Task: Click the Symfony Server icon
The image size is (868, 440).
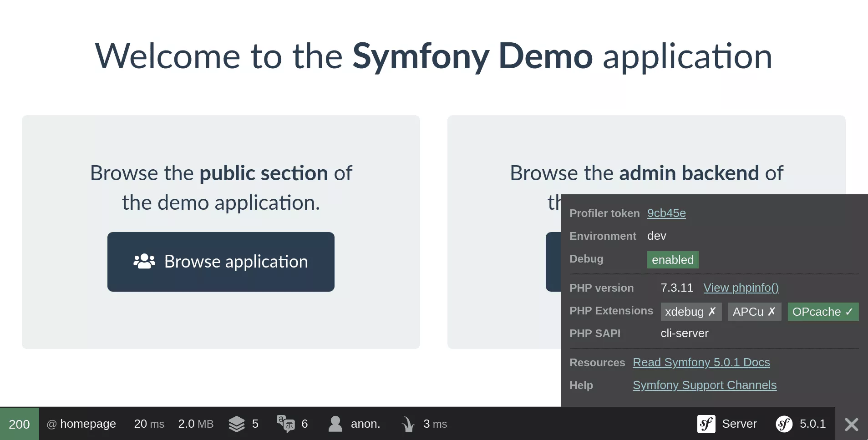Action: tap(706, 424)
